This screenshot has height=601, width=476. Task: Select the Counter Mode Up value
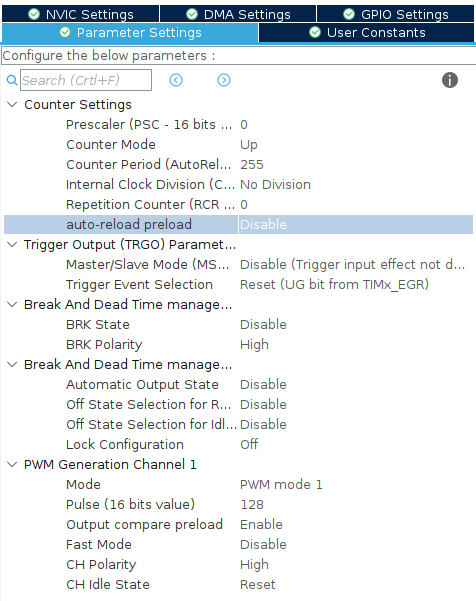click(249, 145)
